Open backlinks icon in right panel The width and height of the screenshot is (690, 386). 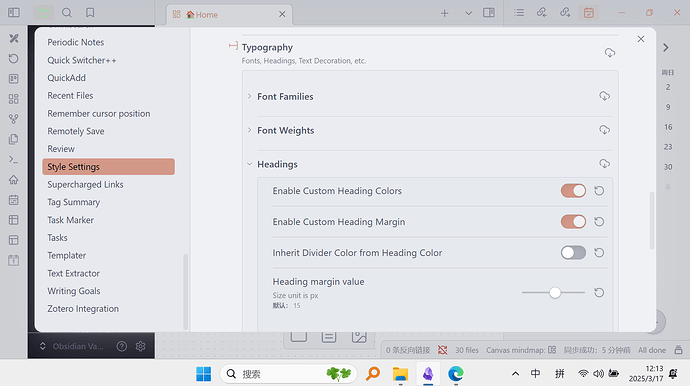(542, 13)
